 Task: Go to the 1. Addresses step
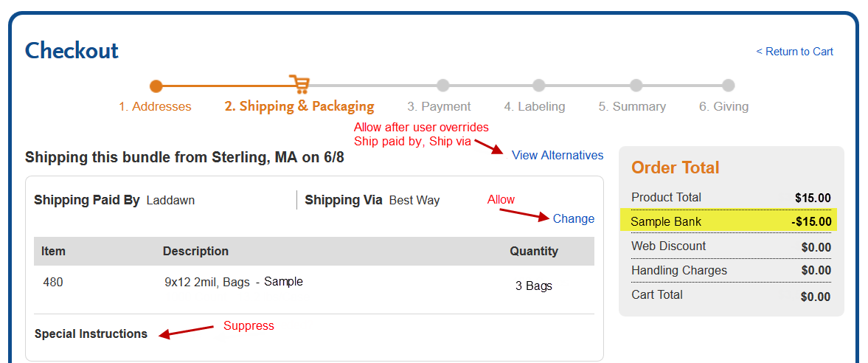[155, 106]
